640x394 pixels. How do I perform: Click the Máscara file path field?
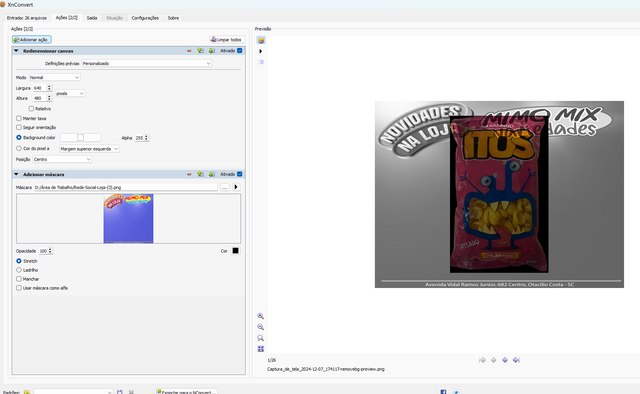tap(125, 187)
